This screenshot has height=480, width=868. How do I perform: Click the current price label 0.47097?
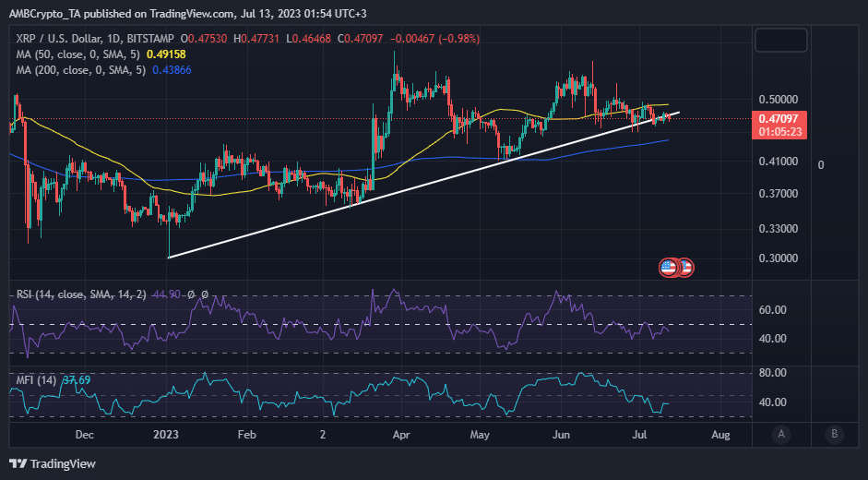pos(782,118)
